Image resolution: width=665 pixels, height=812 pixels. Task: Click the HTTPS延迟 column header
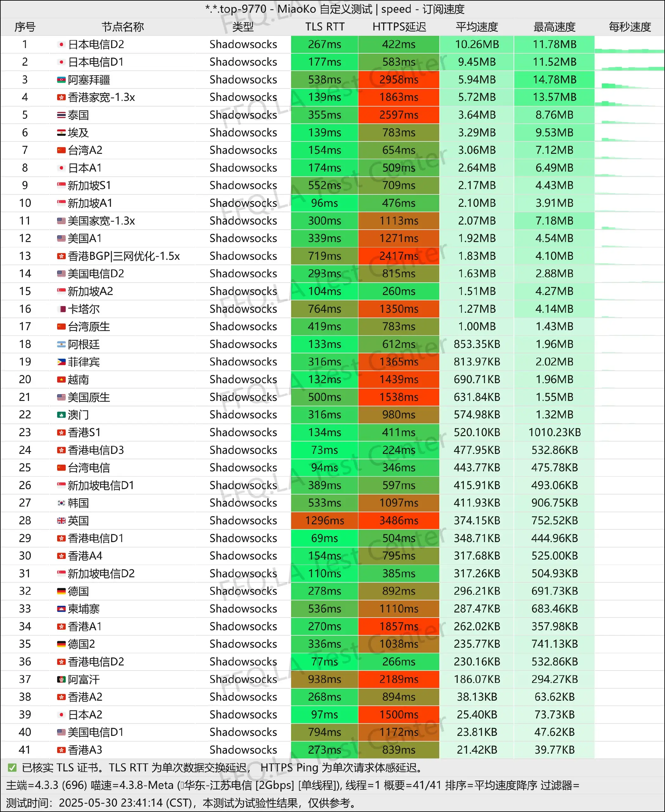399,27
